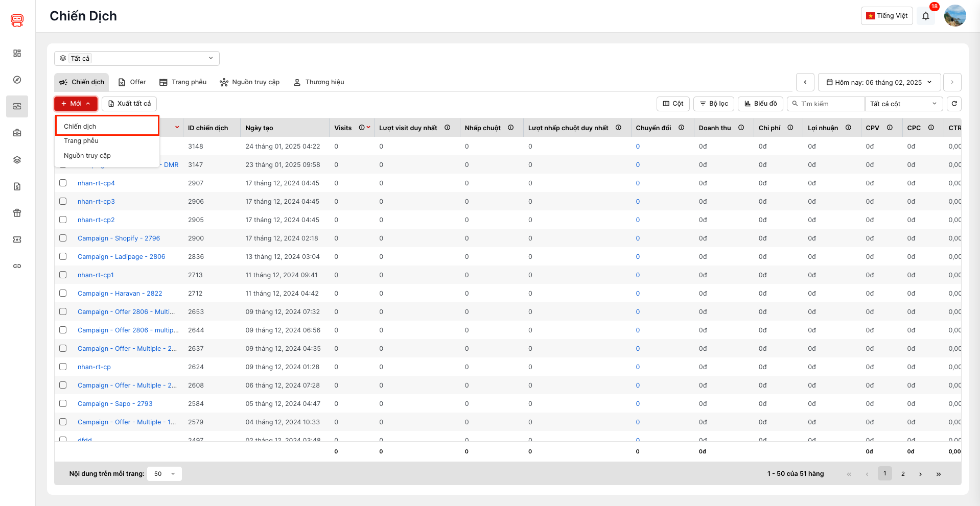Check the box for nhan-rt-cp4 row
Image resolution: width=980 pixels, height=506 pixels.
pyautogui.click(x=63, y=183)
